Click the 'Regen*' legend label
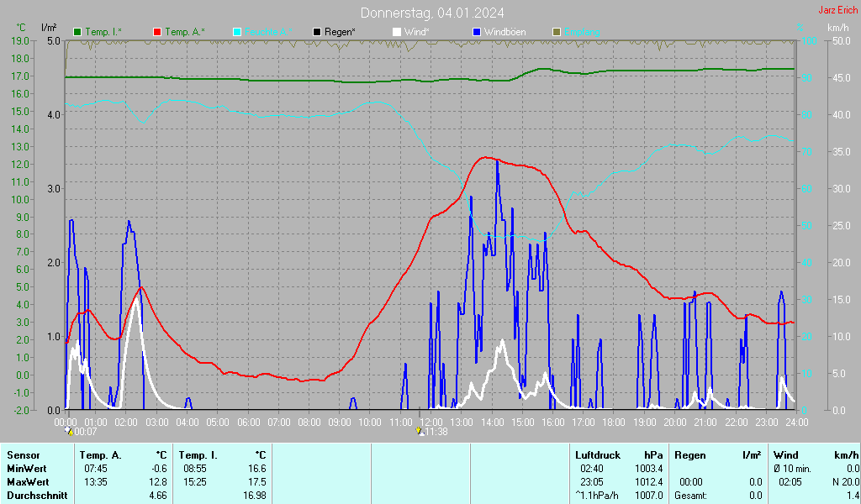This screenshot has width=861, height=504. click(x=340, y=32)
